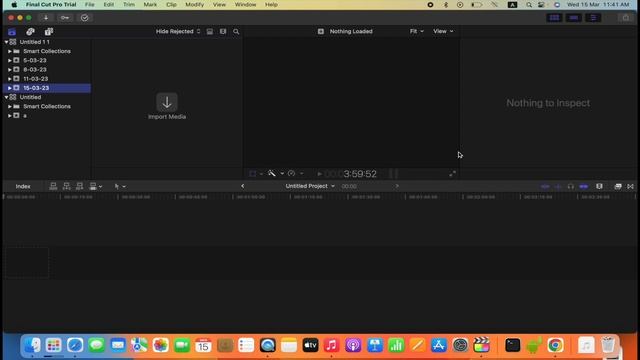This screenshot has height=360, width=640.
Task: Open the enhancements magic wand menu
Action: point(276,174)
